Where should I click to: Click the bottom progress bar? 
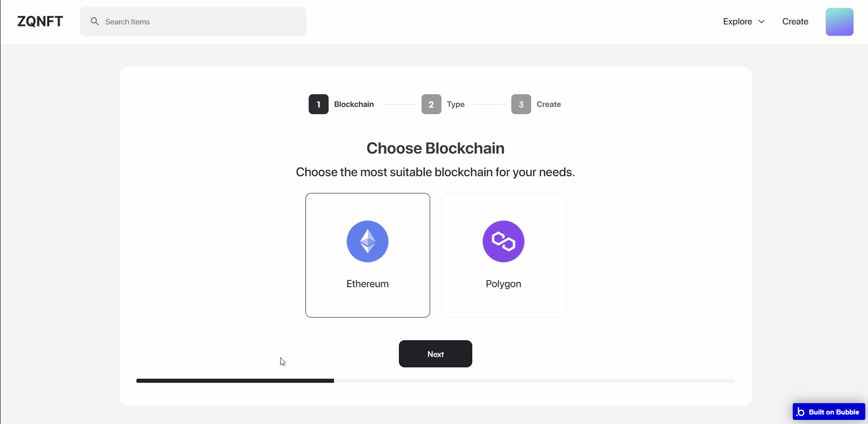click(436, 381)
